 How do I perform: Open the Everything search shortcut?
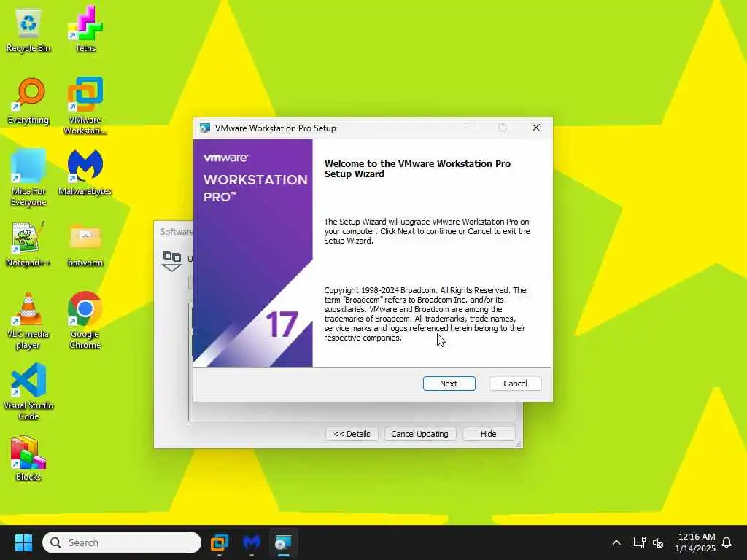[x=28, y=101]
